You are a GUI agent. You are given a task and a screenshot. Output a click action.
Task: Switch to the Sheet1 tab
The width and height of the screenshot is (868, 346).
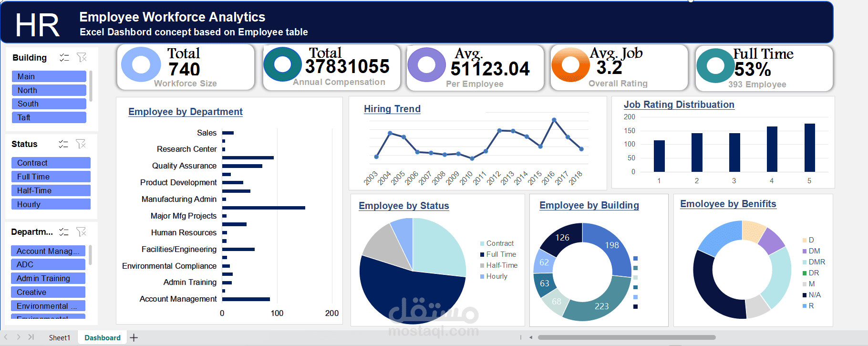pyautogui.click(x=60, y=338)
